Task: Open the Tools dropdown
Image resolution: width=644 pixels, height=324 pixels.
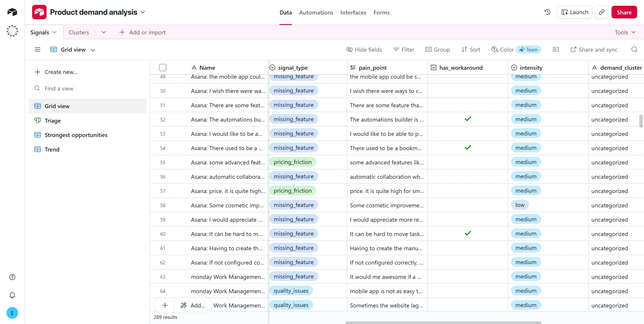Action: tap(625, 32)
